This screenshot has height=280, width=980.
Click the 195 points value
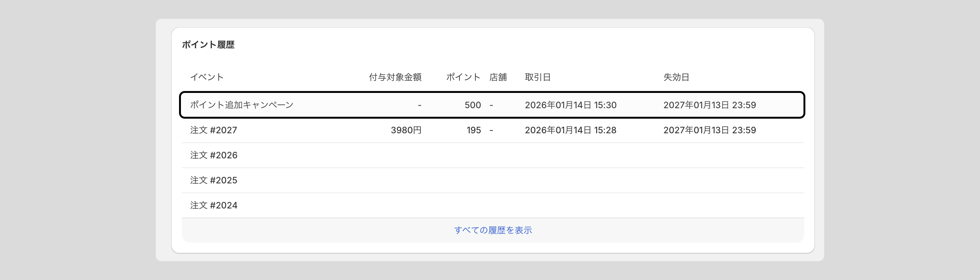pyautogui.click(x=474, y=130)
